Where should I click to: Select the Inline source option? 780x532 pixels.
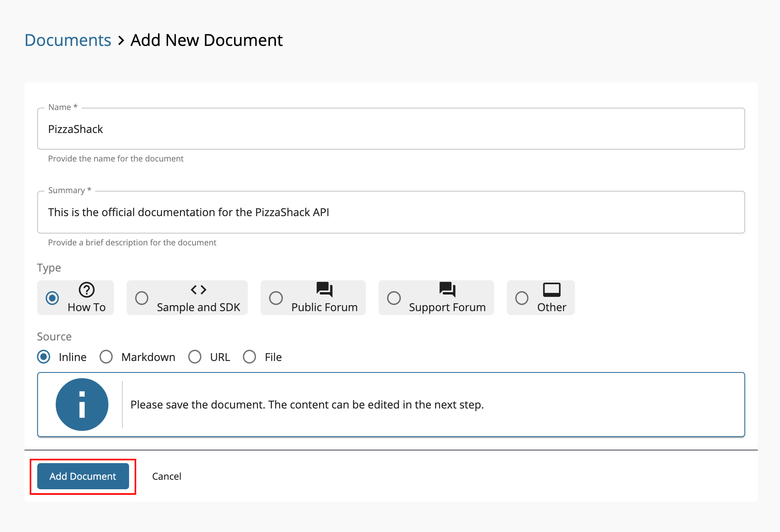(x=44, y=357)
